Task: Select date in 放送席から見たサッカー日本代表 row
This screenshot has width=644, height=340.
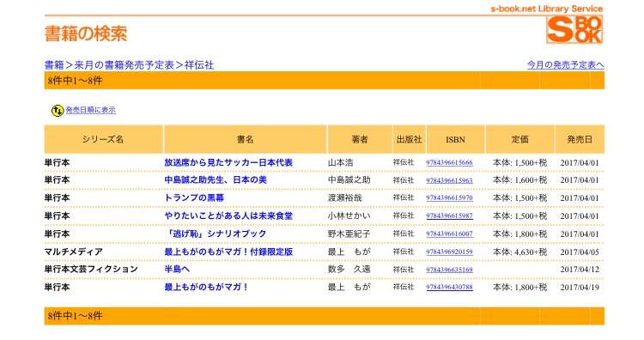Action: coord(580,163)
